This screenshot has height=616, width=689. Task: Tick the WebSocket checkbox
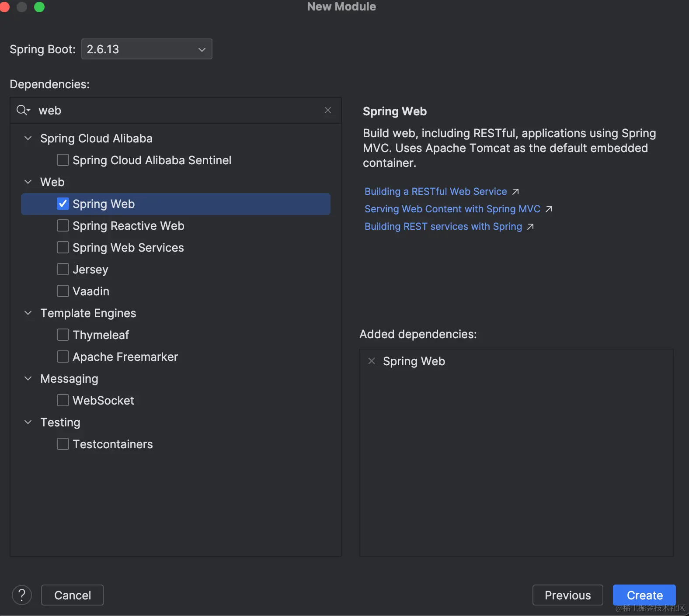click(63, 400)
